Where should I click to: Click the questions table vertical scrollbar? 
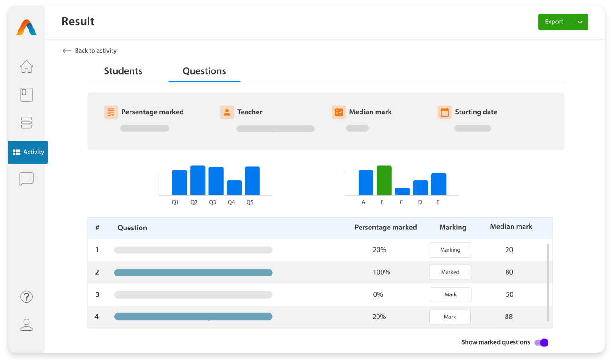(x=548, y=282)
